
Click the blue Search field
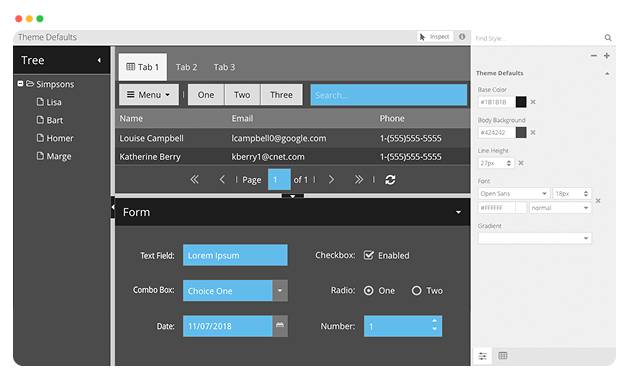[389, 95]
